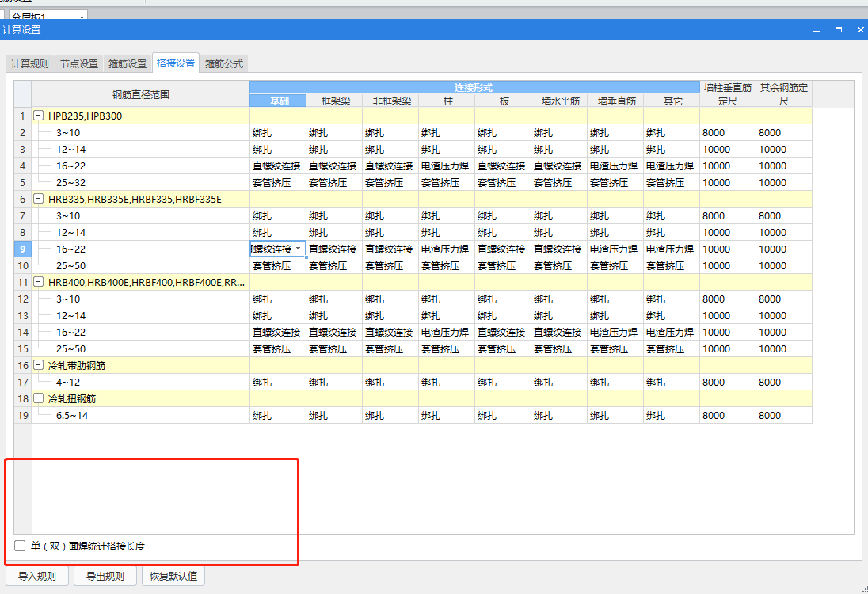Click row number 9 header
This screenshot has height=594, width=868.
tap(23, 249)
